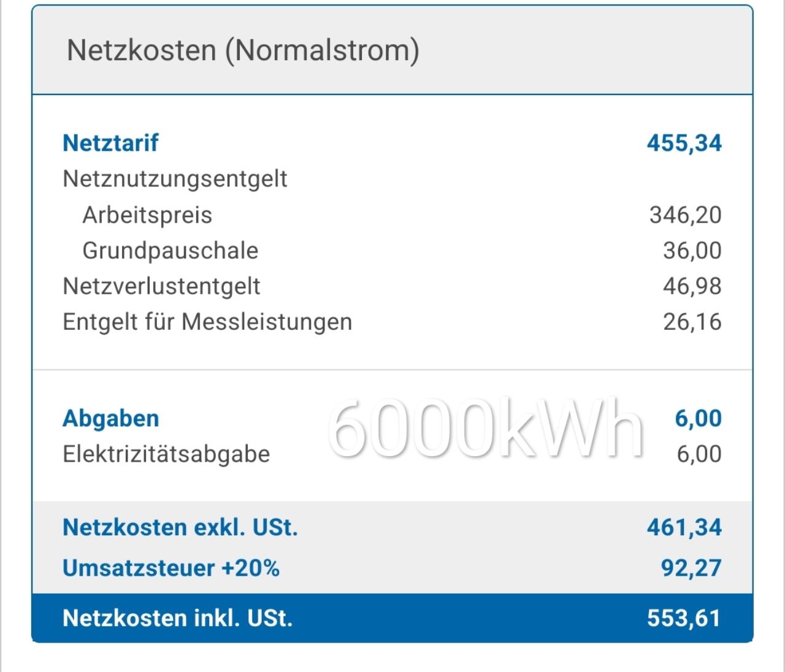Screen dimensions: 785x672
Task: Select the Grundpauschale line item
Action: [170, 251]
